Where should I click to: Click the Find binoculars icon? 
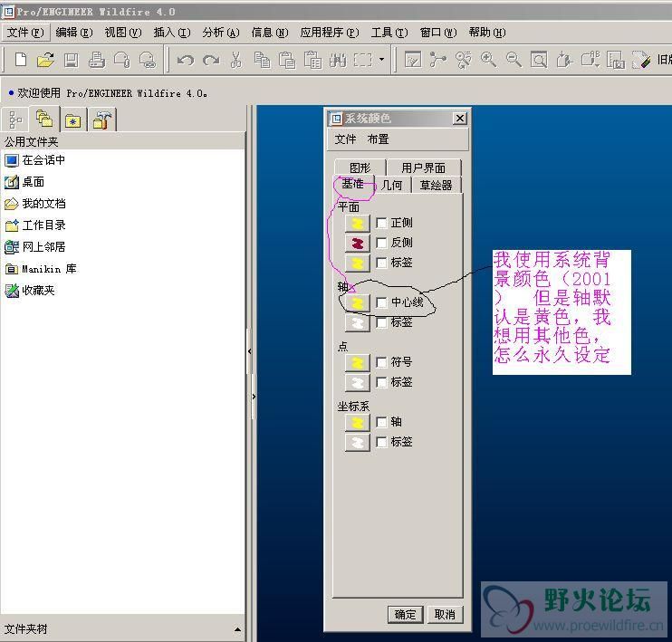coord(338,60)
